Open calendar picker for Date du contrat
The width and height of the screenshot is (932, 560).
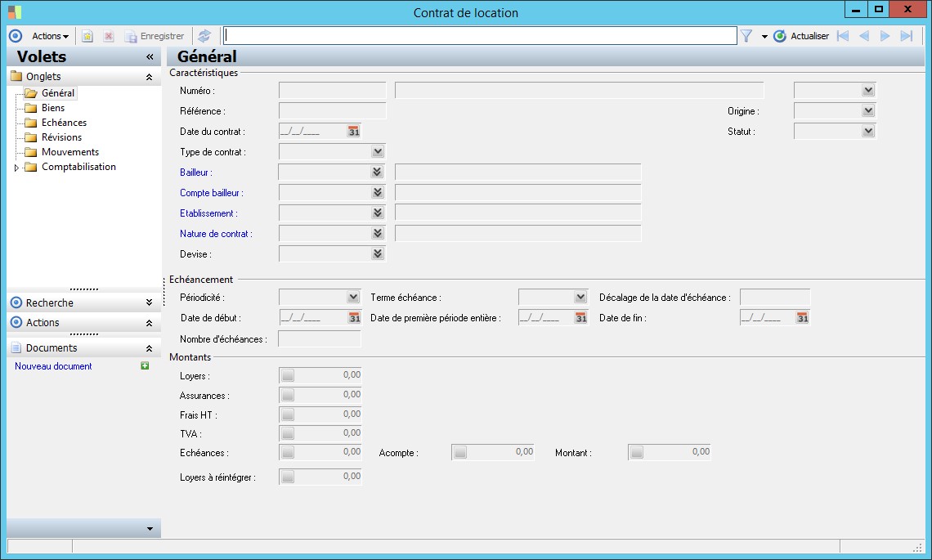(354, 131)
